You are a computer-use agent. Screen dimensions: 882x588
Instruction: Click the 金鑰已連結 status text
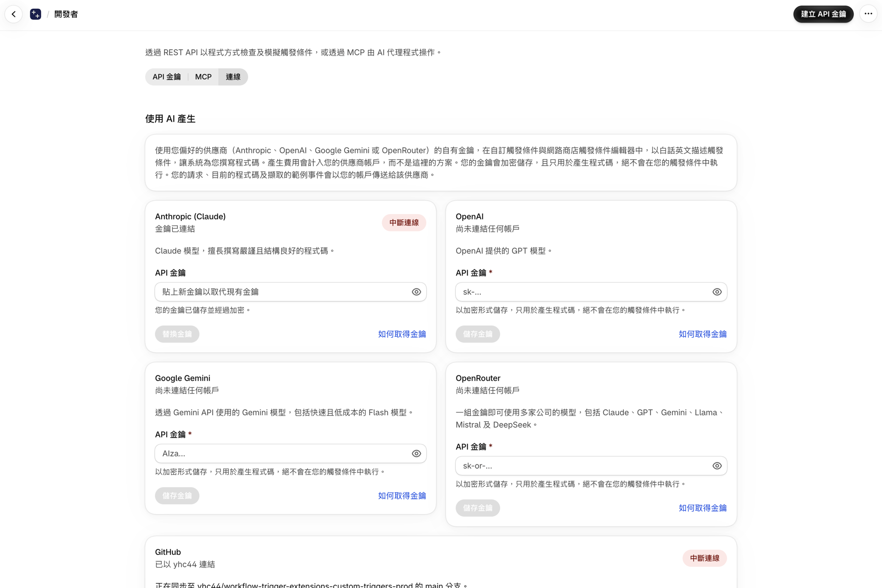tap(175, 229)
